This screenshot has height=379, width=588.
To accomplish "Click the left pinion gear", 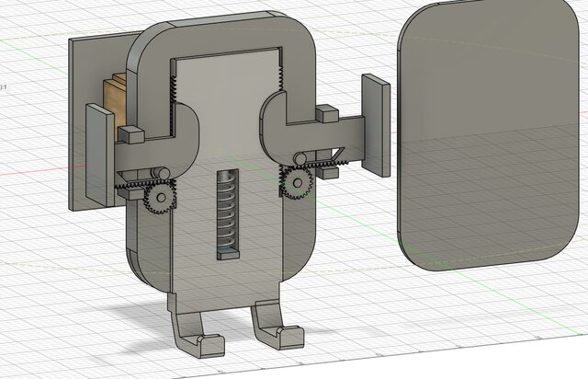I will pos(160,198).
